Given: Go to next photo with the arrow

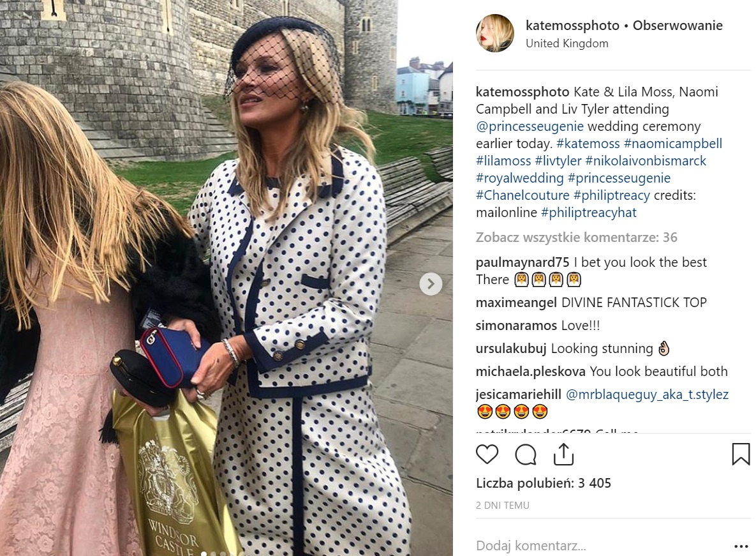Looking at the screenshot, I should (431, 284).
